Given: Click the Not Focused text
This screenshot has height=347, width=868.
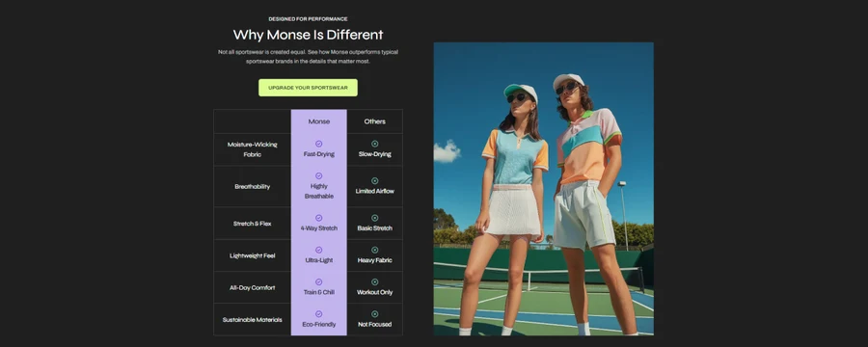Looking at the screenshot, I should pos(375,324).
